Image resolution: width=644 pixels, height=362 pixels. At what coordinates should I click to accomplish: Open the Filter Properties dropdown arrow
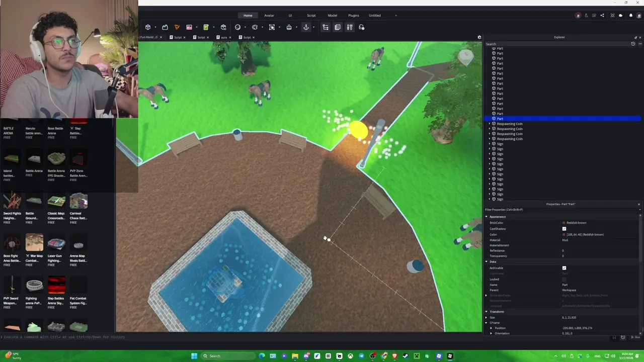click(x=640, y=210)
